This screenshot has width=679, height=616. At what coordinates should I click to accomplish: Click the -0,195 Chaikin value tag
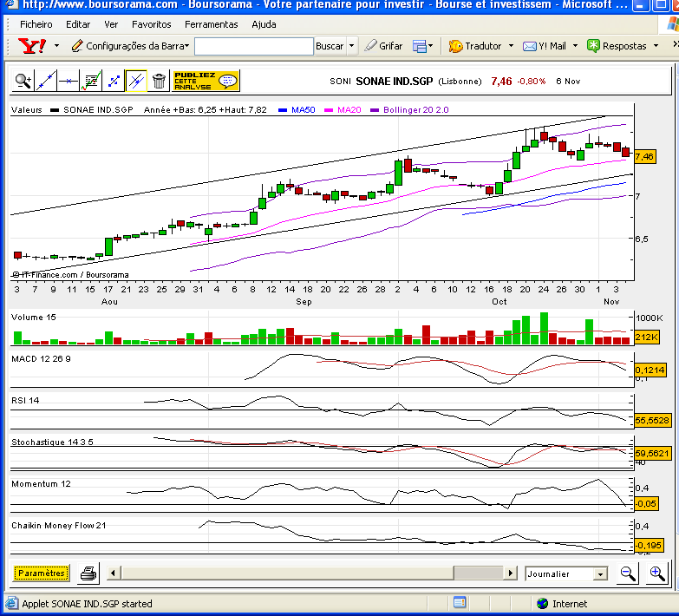[x=649, y=545]
